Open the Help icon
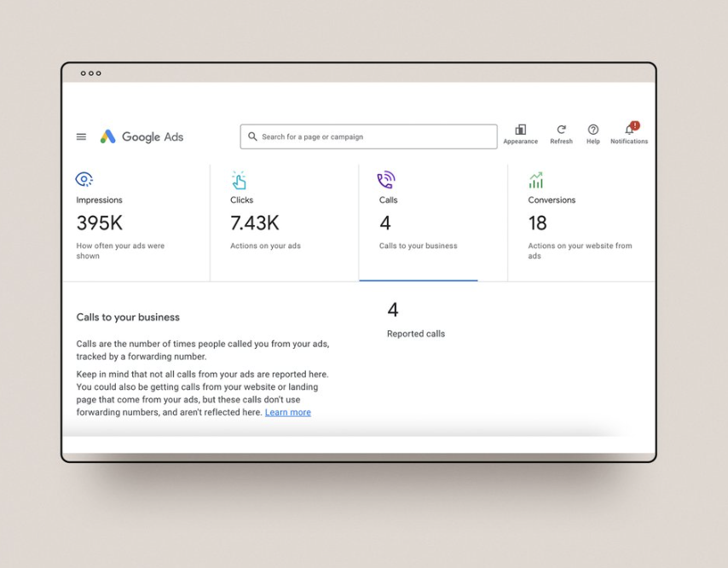The image size is (728, 568). tap(593, 130)
